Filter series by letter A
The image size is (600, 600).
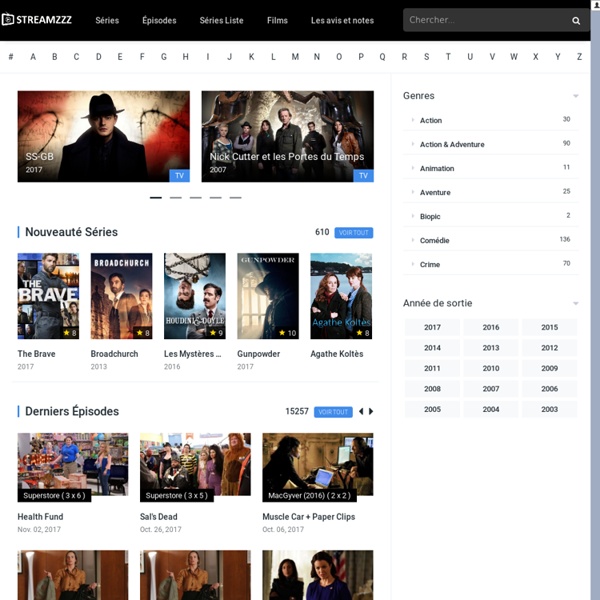(33, 57)
